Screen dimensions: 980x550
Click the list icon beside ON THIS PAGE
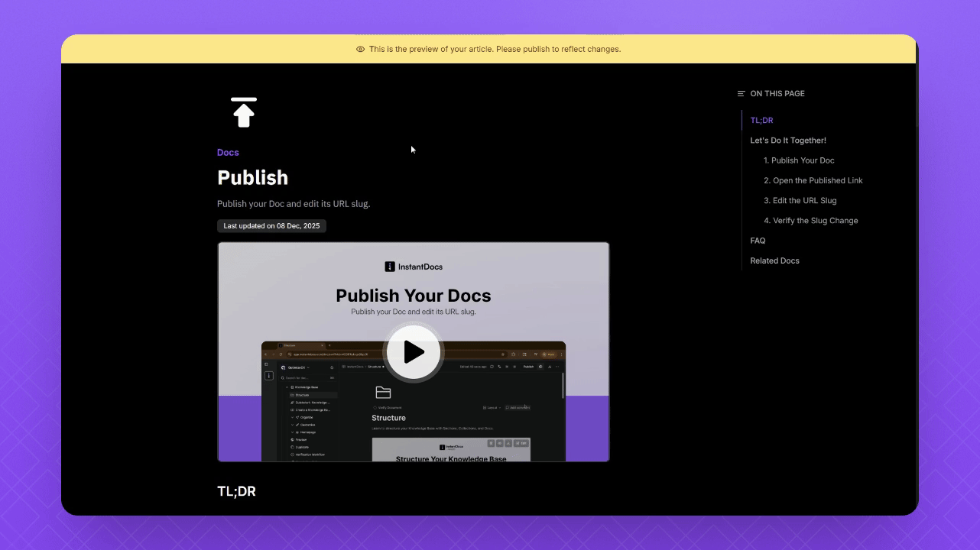(x=741, y=94)
